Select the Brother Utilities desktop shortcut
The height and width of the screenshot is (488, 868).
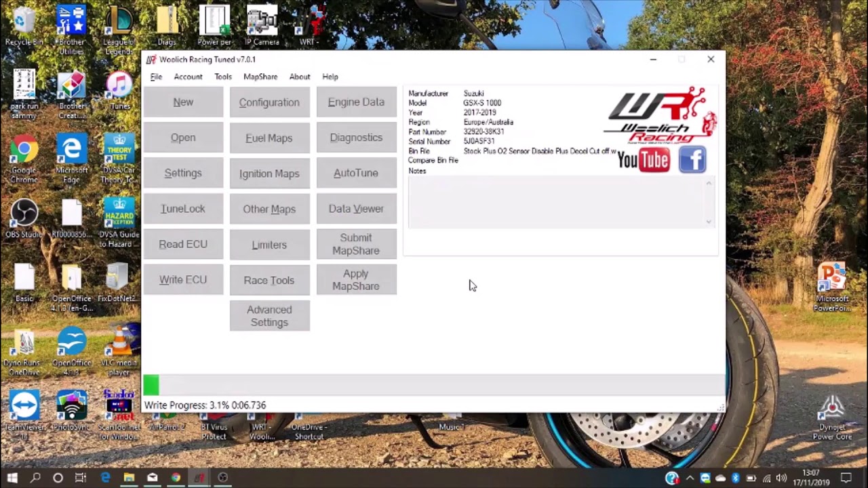point(71,31)
